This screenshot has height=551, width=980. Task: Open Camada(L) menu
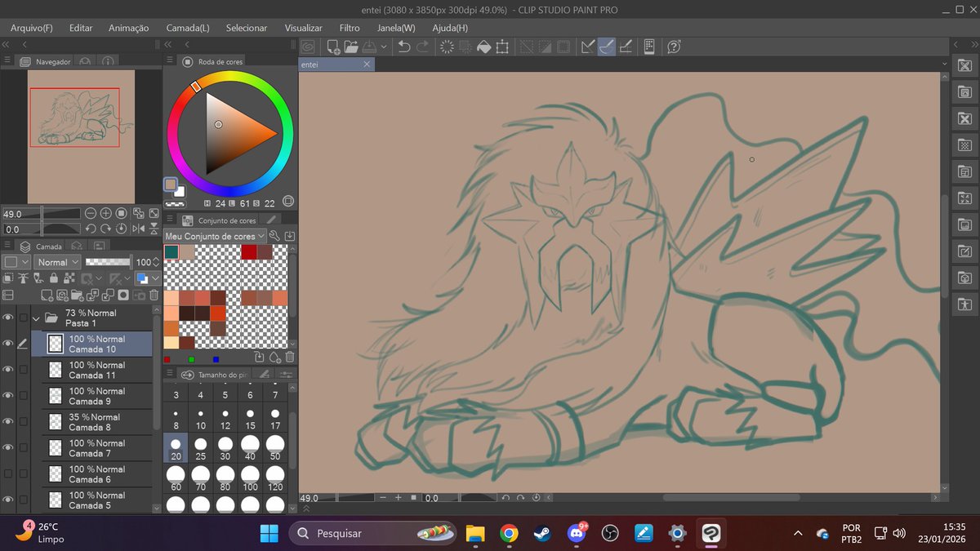[188, 28]
